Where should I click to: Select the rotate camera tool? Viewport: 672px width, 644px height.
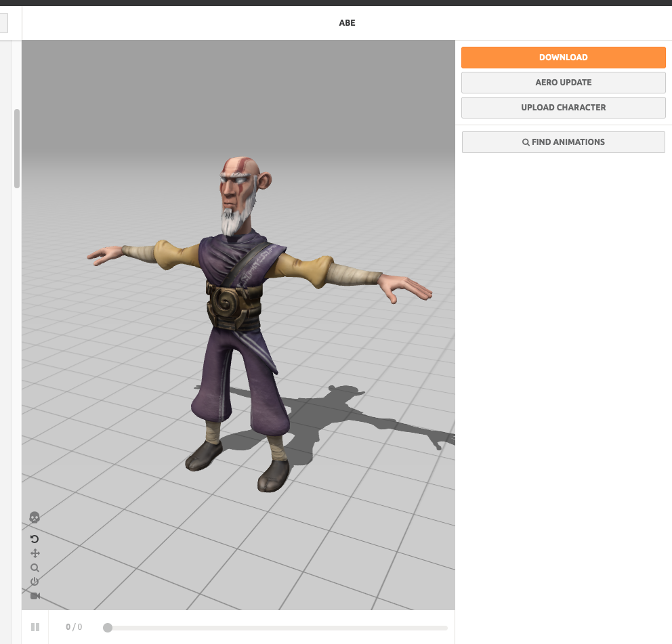[35, 539]
